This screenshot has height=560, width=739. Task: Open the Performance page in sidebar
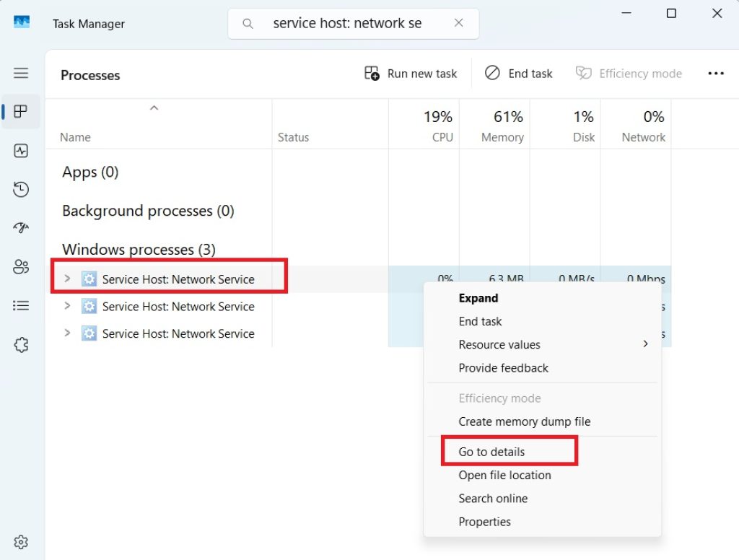[x=21, y=150]
